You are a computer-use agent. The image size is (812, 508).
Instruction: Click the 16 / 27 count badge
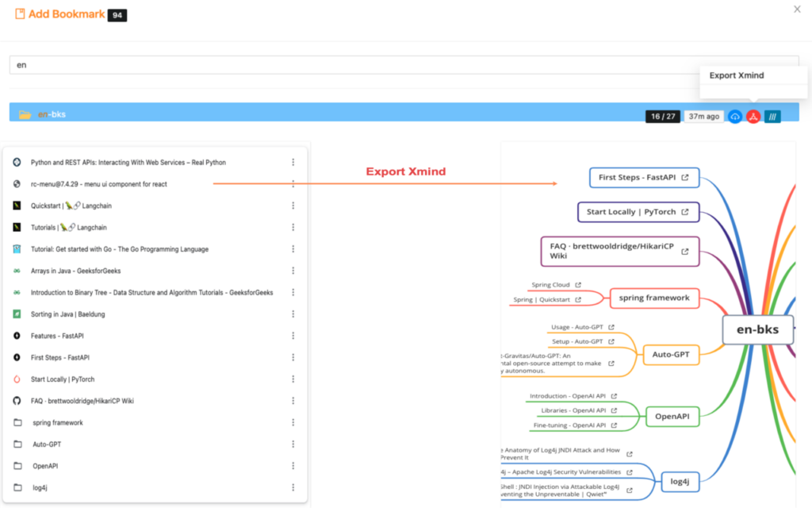[x=663, y=117]
